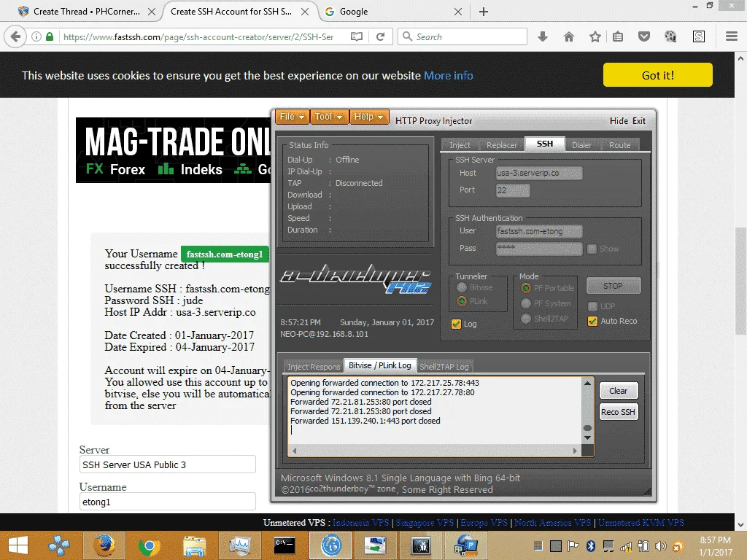Image resolution: width=747 pixels, height=560 pixels.
Task: Switch to the Dialer tab
Action: click(x=581, y=145)
